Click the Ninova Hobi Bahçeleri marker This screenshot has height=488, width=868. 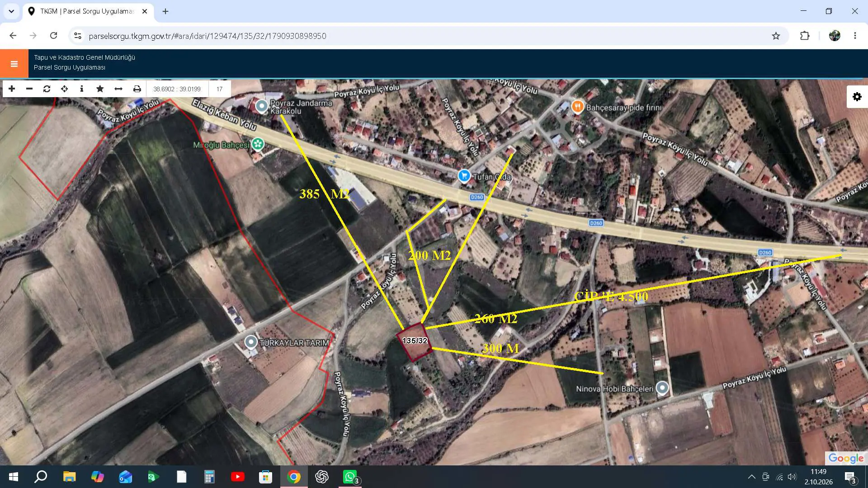pos(662,387)
